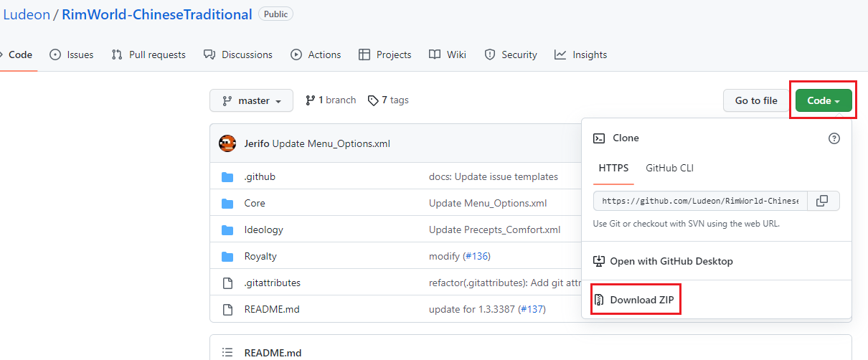Open the Ludeon owner link

(x=27, y=14)
